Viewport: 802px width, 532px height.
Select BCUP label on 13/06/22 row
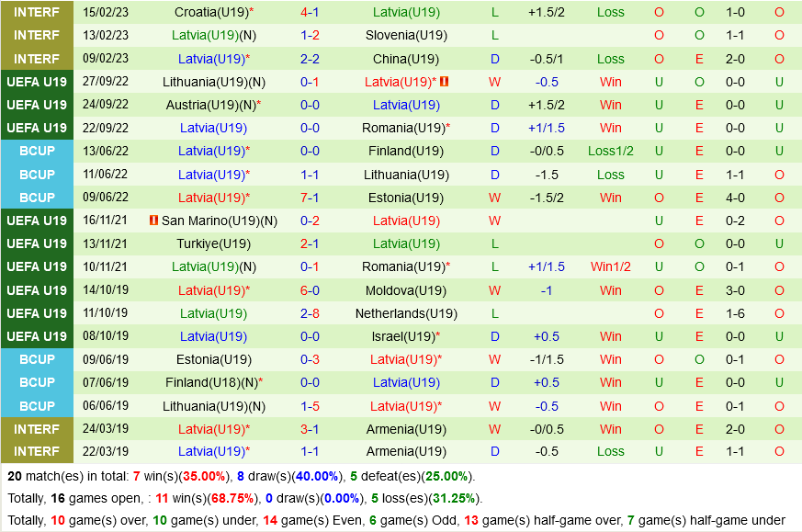pos(37,151)
